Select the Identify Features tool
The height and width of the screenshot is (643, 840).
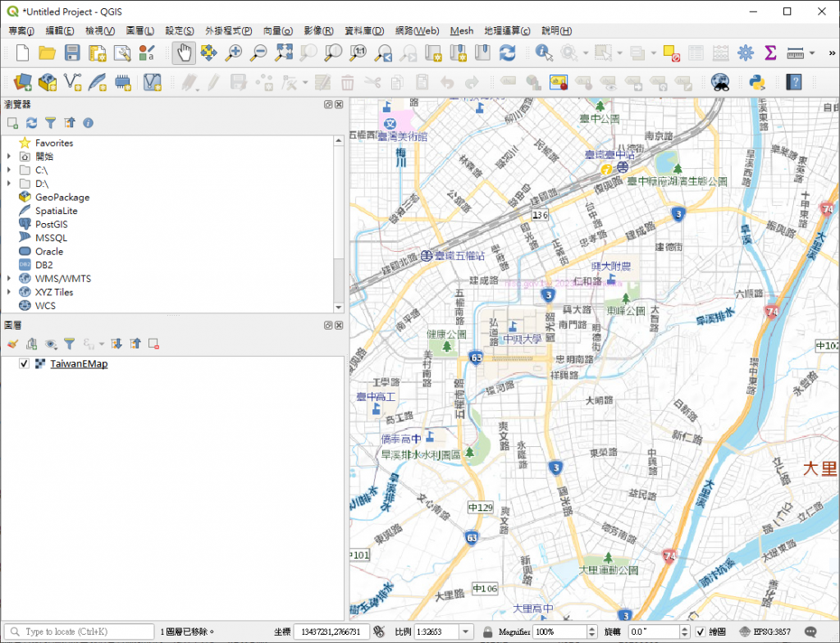544,52
